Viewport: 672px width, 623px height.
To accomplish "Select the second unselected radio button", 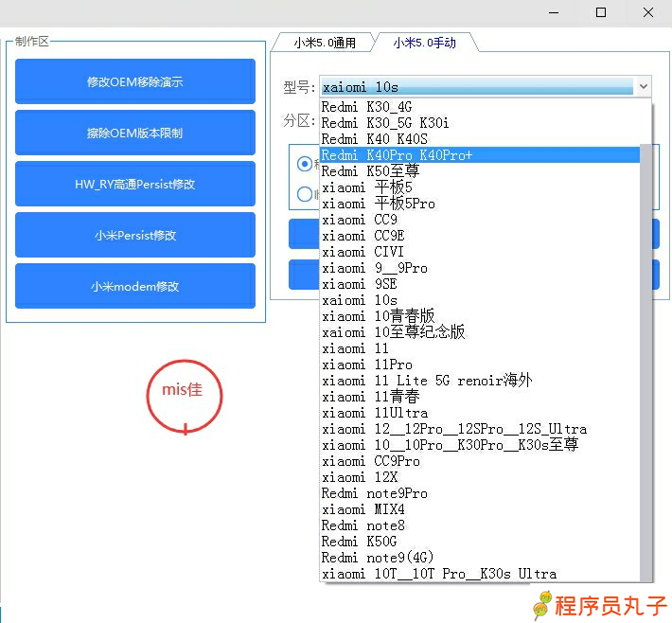I will pos(305,194).
